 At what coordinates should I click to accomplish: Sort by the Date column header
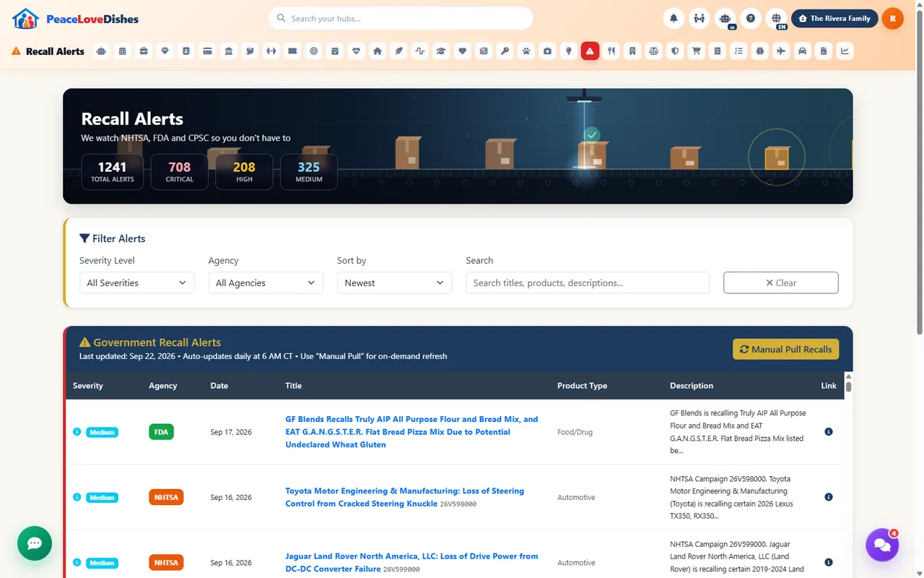point(219,386)
